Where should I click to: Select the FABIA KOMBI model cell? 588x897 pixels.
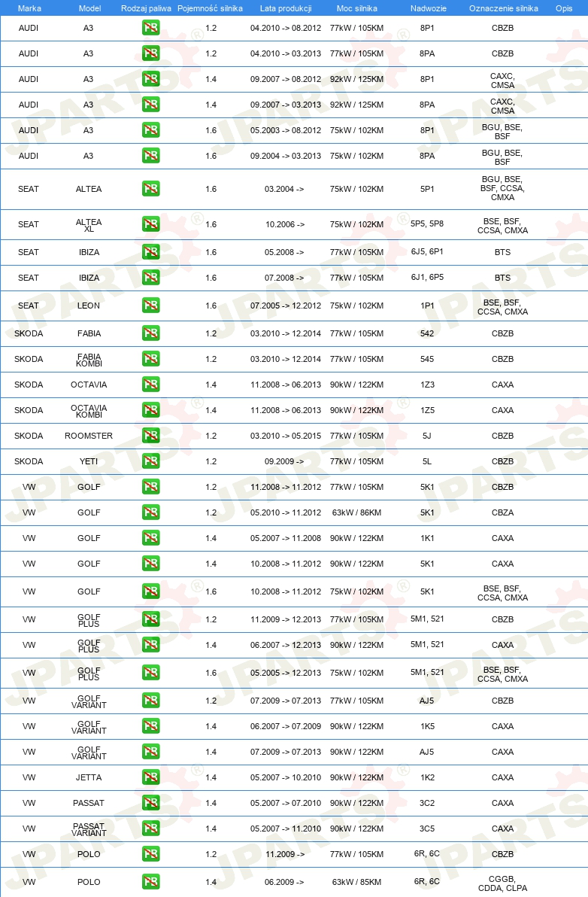[x=89, y=359]
